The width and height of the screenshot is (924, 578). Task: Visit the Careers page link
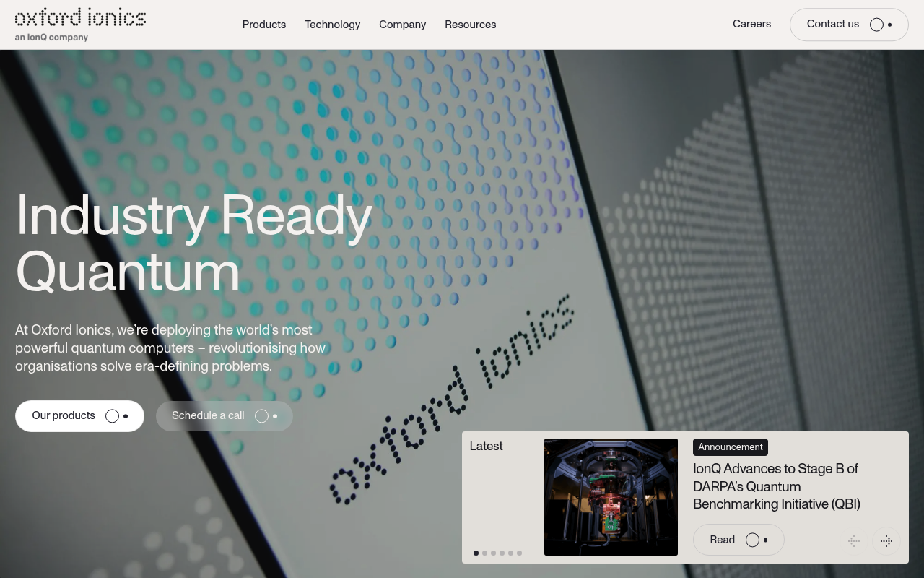751,24
